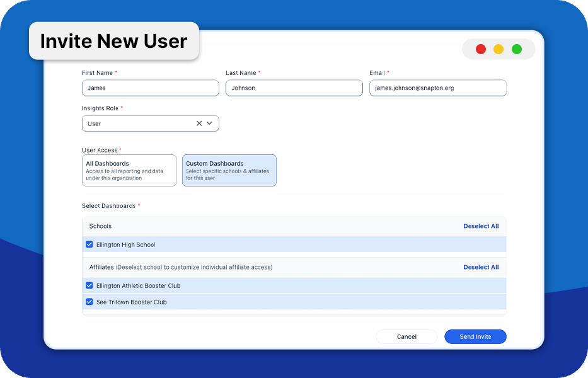Focus the First Name field
The image size is (588, 378).
151,88
